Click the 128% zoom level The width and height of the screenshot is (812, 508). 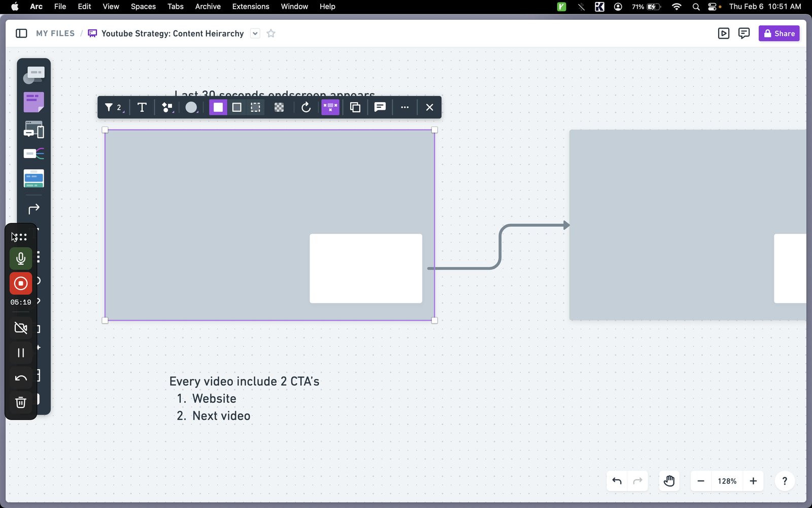pos(727,481)
